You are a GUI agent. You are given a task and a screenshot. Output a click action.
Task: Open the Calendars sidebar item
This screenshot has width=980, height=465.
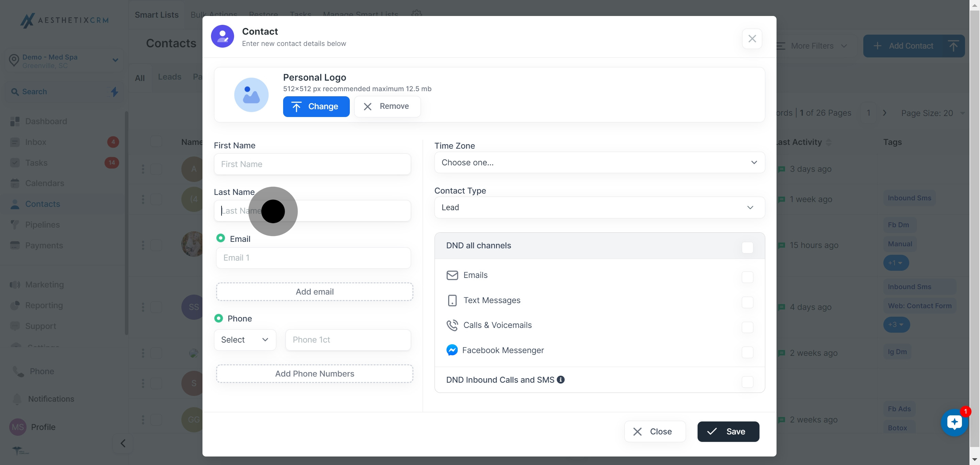coord(45,183)
